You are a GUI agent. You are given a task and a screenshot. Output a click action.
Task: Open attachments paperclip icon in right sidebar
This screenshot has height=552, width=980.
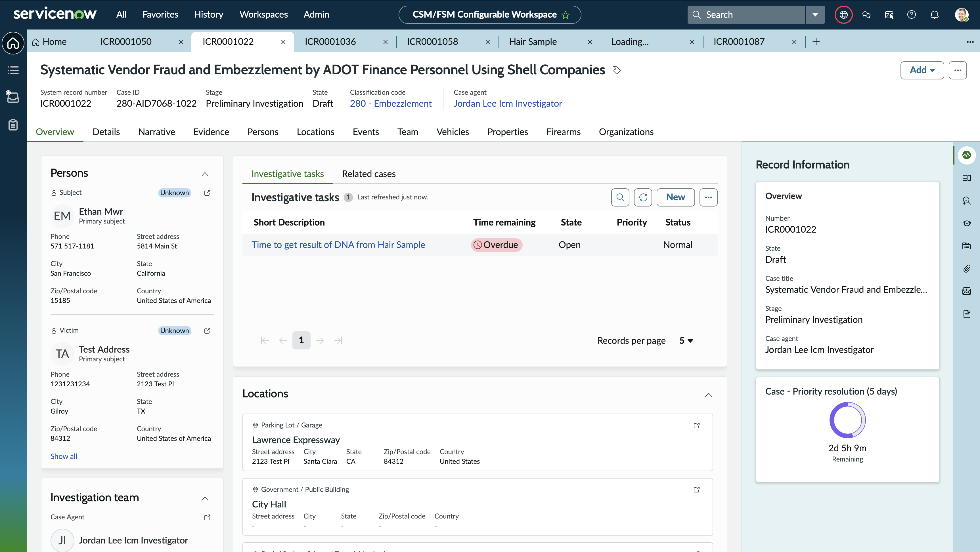tap(967, 269)
